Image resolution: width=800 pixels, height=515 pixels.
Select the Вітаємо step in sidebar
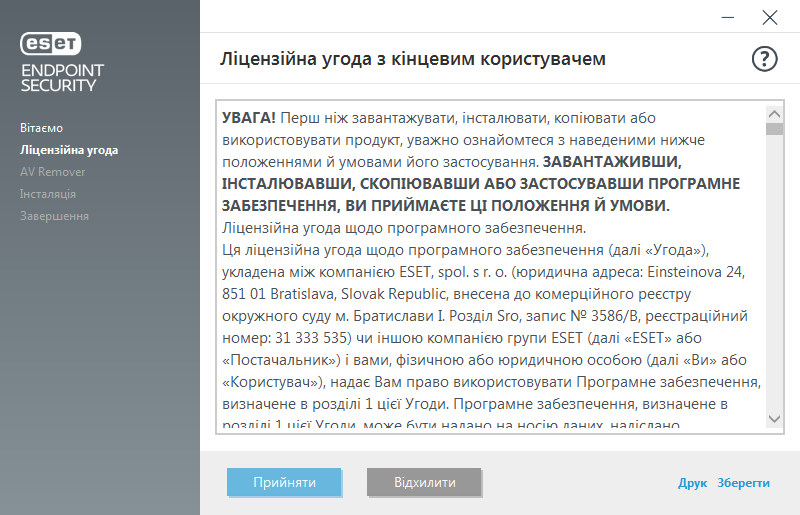click(x=41, y=128)
